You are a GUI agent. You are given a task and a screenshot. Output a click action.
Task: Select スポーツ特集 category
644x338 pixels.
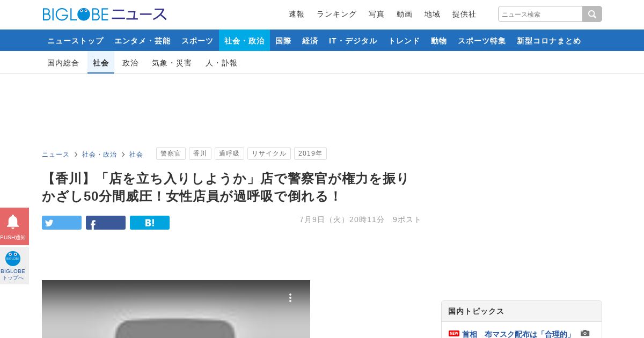point(482,40)
